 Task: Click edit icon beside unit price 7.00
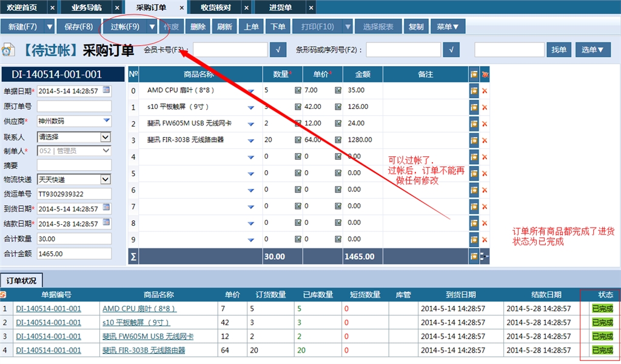tap(298, 90)
